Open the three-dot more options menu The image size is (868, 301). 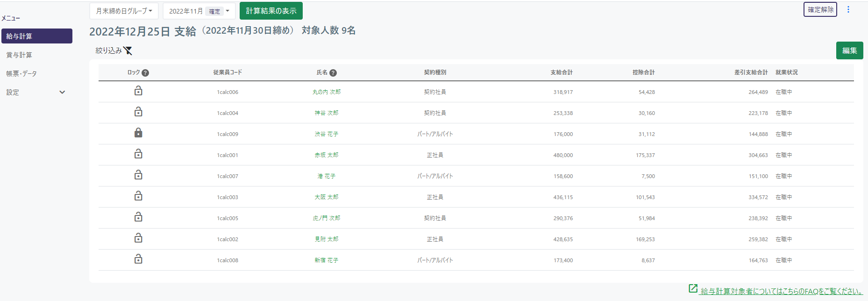point(848,10)
